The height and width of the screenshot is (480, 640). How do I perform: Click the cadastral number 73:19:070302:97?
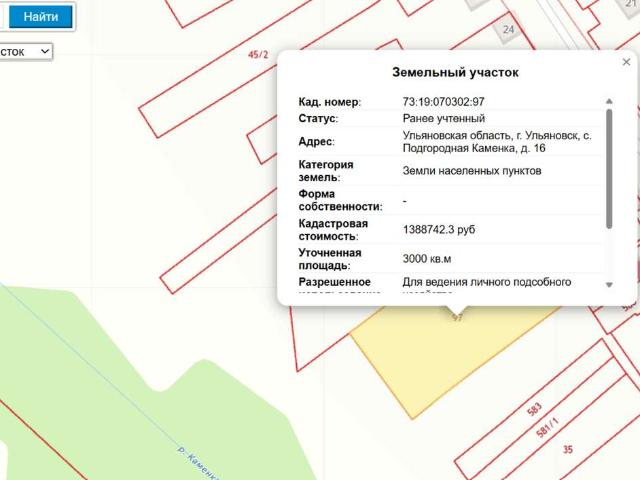pos(443,102)
